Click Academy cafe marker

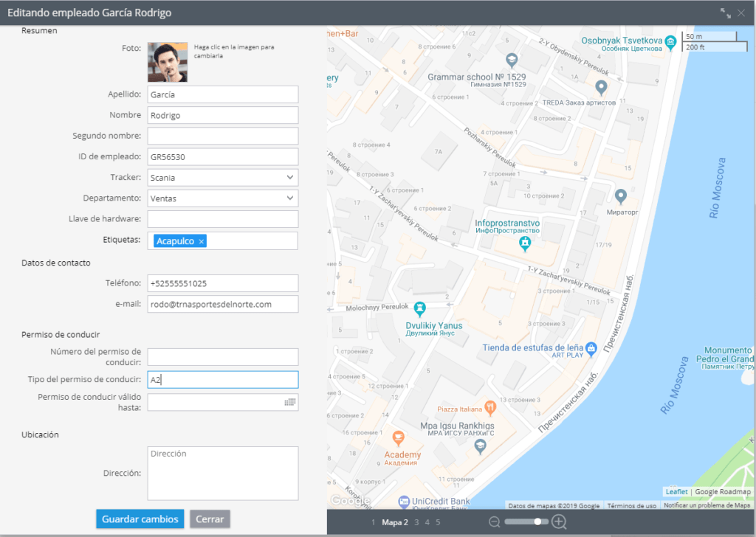[398, 437]
